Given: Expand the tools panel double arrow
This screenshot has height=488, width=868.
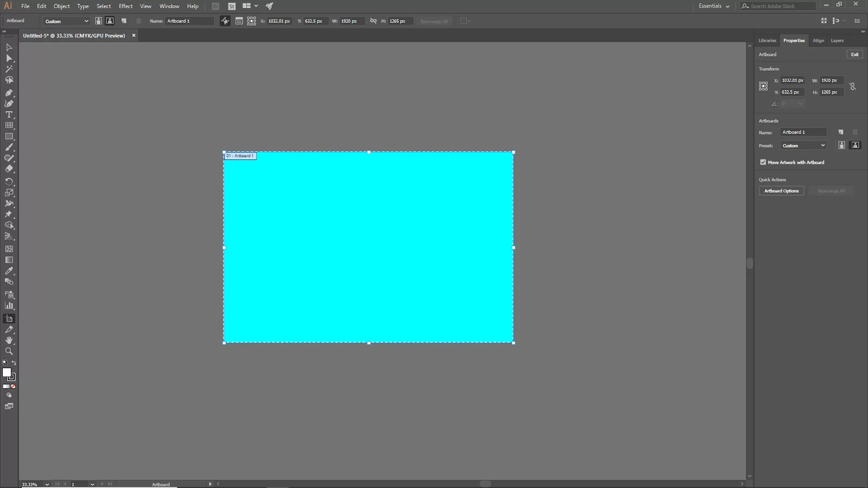Looking at the screenshot, I should tap(4, 31).
